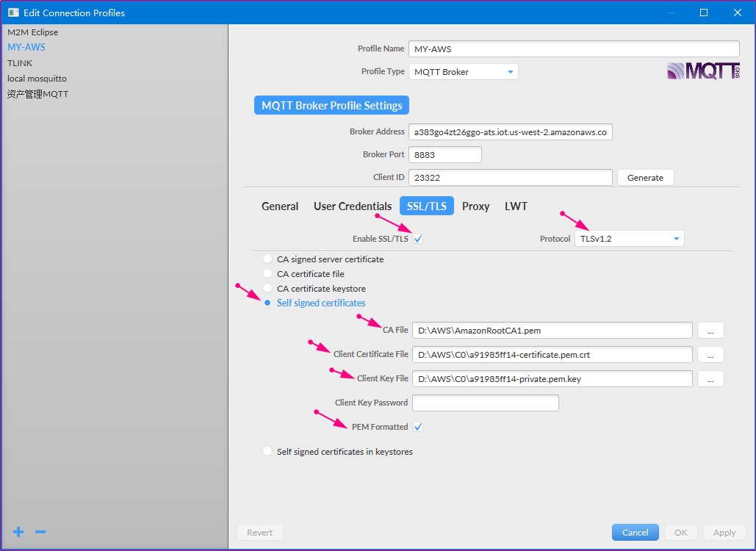Image resolution: width=756 pixels, height=551 pixels.
Task: Select CA certificate keystore radio button
Action: tap(267, 289)
